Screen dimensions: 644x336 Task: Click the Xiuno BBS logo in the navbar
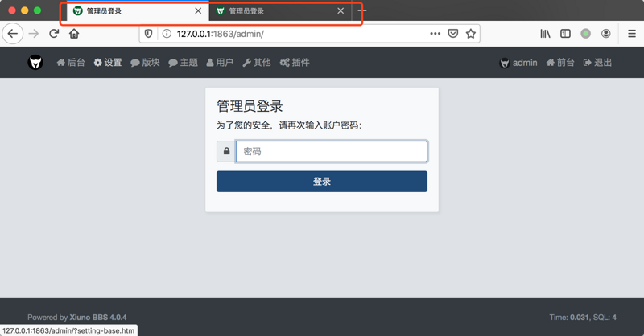(x=35, y=63)
